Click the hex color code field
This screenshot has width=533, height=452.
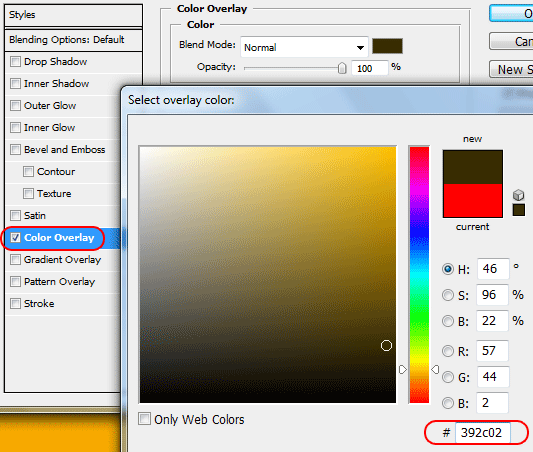(482, 433)
